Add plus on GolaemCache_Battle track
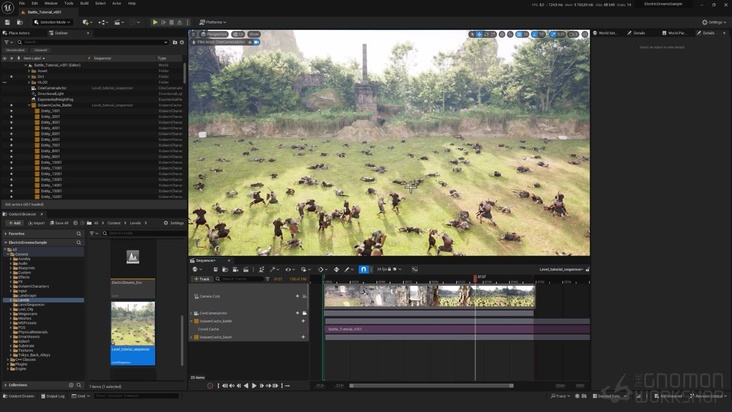Screen dimensions: 732x412 tap(303, 321)
